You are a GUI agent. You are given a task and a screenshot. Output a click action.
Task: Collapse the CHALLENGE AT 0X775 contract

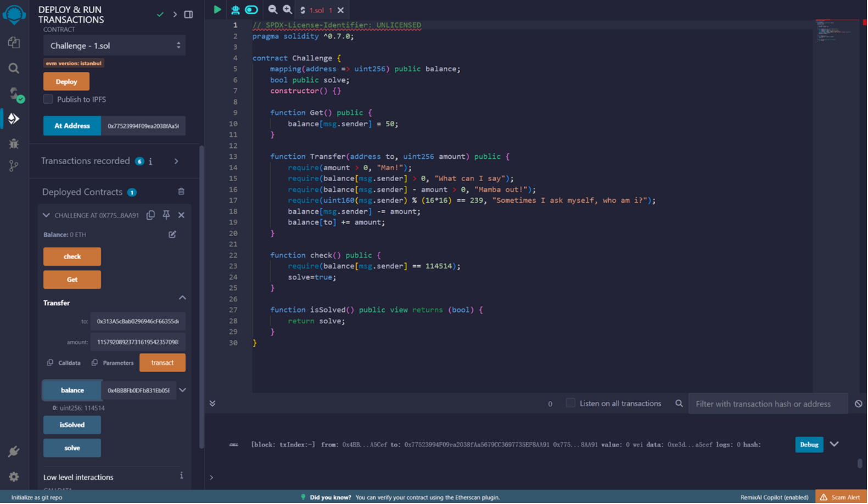point(46,216)
